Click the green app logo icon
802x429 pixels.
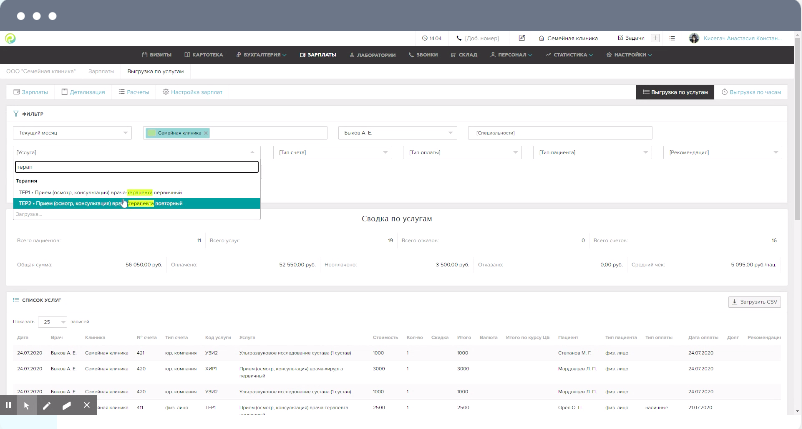coord(10,38)
